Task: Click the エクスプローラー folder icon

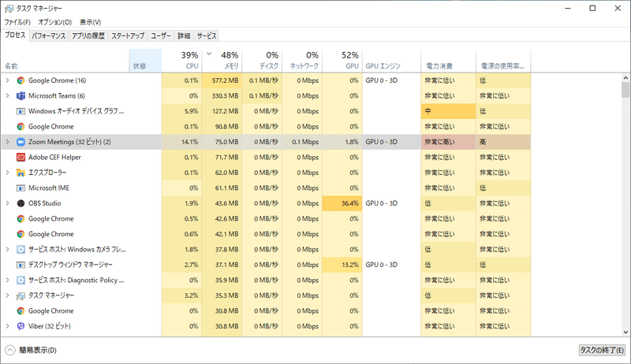Action: [x=21, y=173]
